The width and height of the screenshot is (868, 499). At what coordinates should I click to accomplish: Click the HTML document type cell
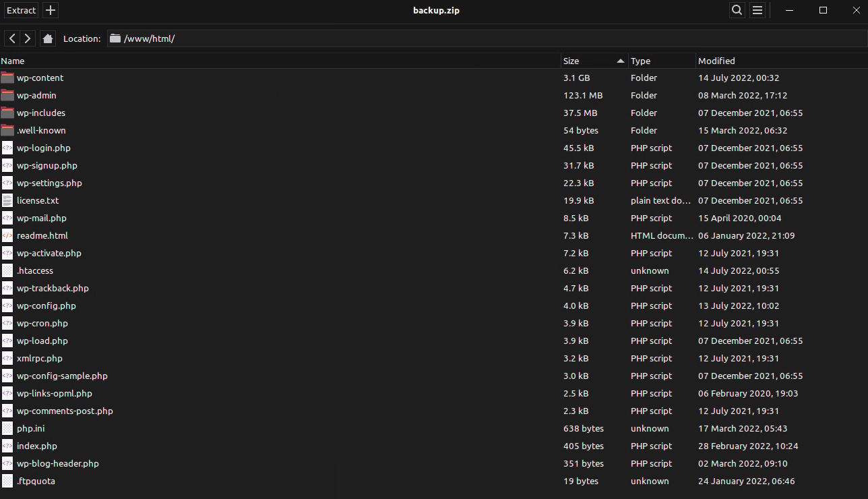click(662, 235)
